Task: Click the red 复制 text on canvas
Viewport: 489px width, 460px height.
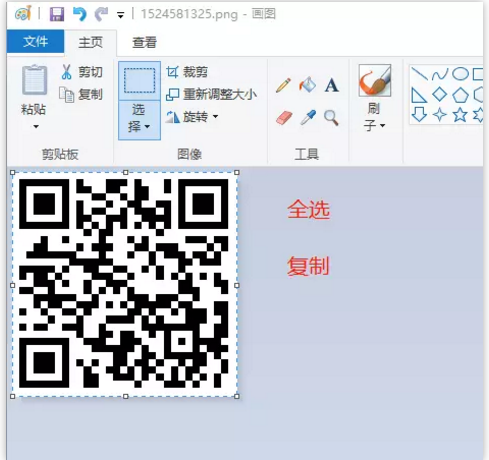Action: tap(308, 266)
